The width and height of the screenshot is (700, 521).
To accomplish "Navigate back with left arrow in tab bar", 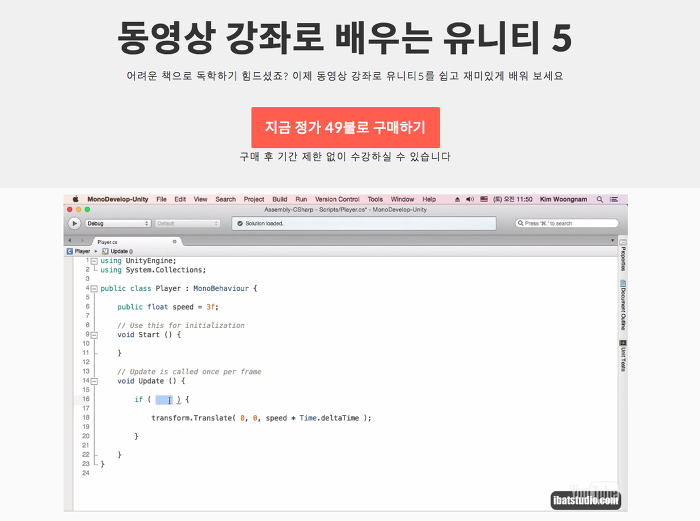I will tap(70, 241).
